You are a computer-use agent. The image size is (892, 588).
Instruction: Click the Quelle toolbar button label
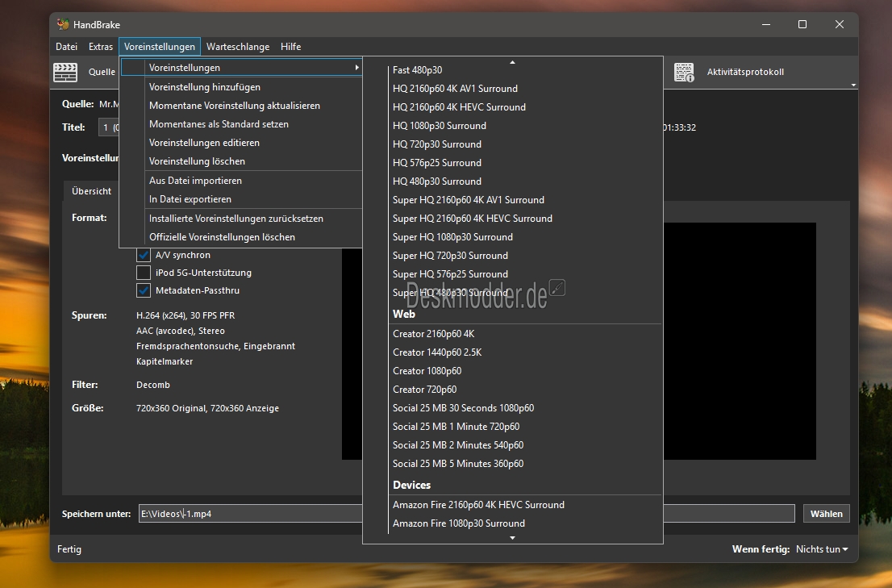[102, 72]
